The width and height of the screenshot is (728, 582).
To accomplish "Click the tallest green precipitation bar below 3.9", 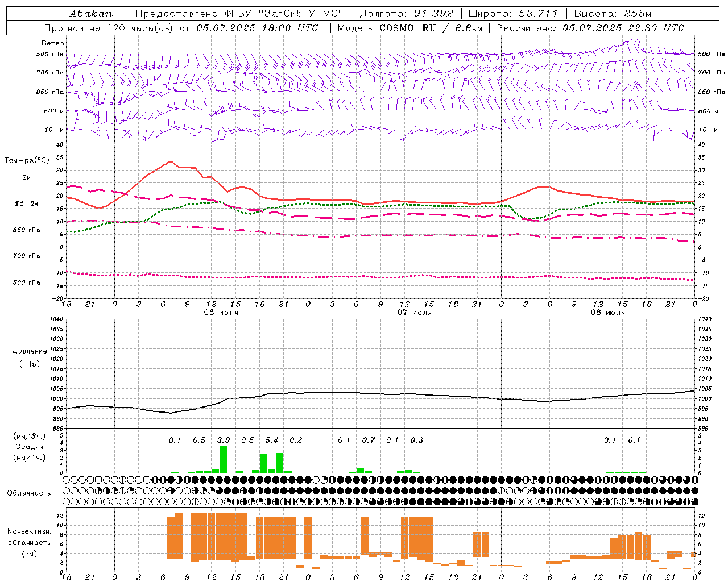I will point(223,459).
